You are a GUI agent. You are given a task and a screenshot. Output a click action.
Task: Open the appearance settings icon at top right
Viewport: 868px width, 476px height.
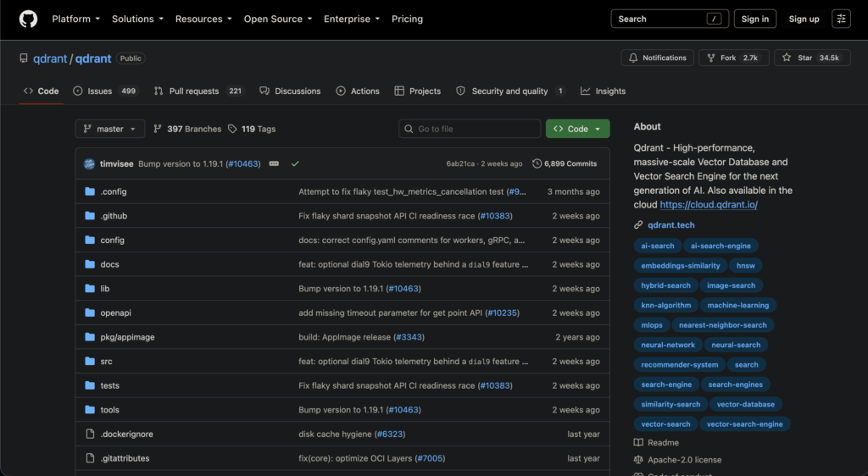(x=841, y=19)
